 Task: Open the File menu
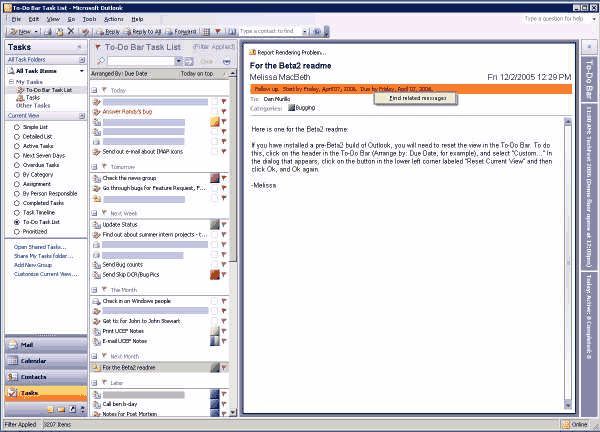pyautogui.click(x=16, y=19)
